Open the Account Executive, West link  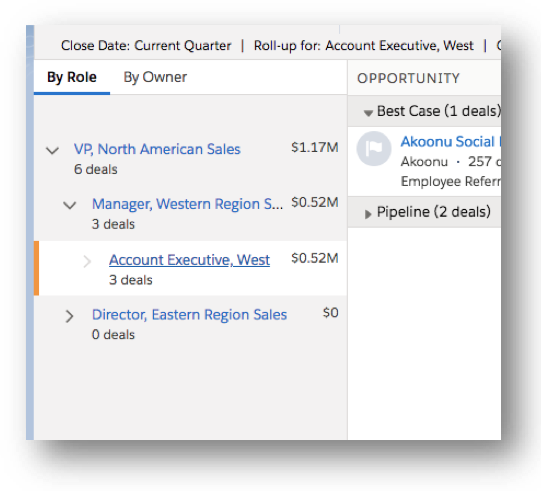[x=189, y=260]
